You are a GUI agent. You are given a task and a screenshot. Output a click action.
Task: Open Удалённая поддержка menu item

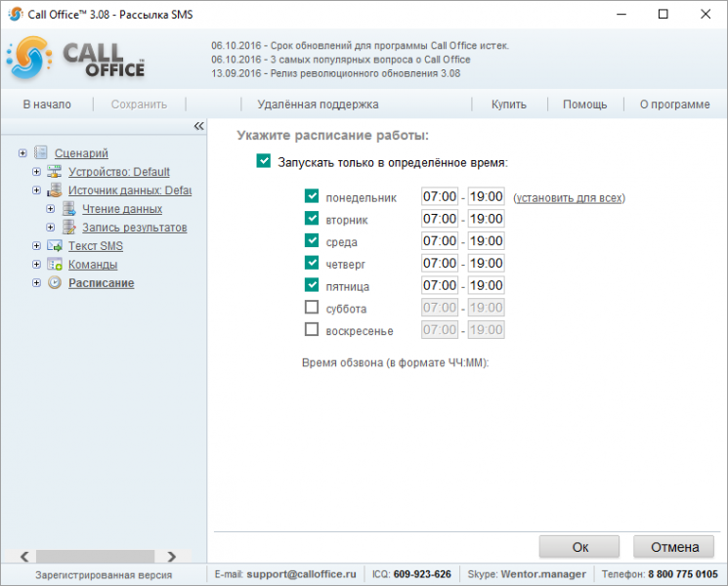318,105
